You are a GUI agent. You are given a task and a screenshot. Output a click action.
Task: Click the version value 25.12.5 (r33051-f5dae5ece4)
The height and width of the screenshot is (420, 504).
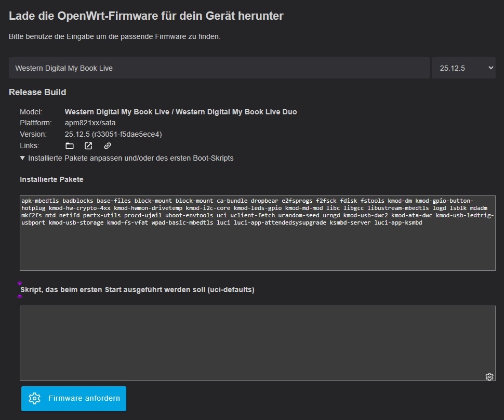coord(113,134)
